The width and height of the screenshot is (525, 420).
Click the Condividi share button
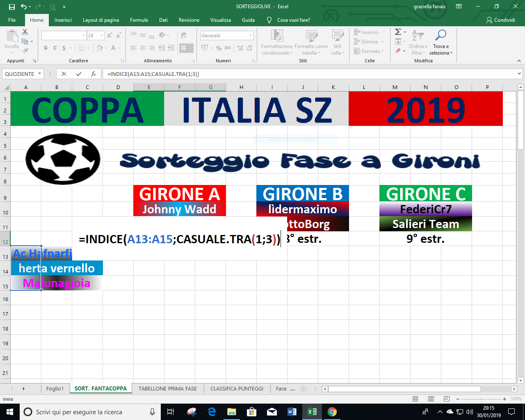pyautogui.click(x=500, y=20)
